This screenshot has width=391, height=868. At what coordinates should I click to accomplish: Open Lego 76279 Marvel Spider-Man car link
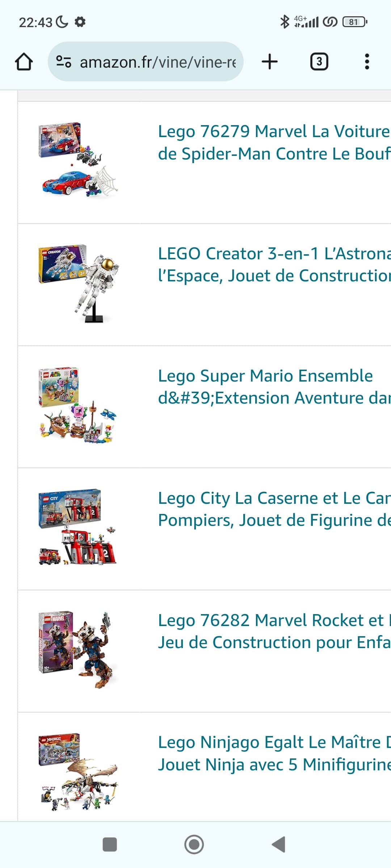[274, 142]
